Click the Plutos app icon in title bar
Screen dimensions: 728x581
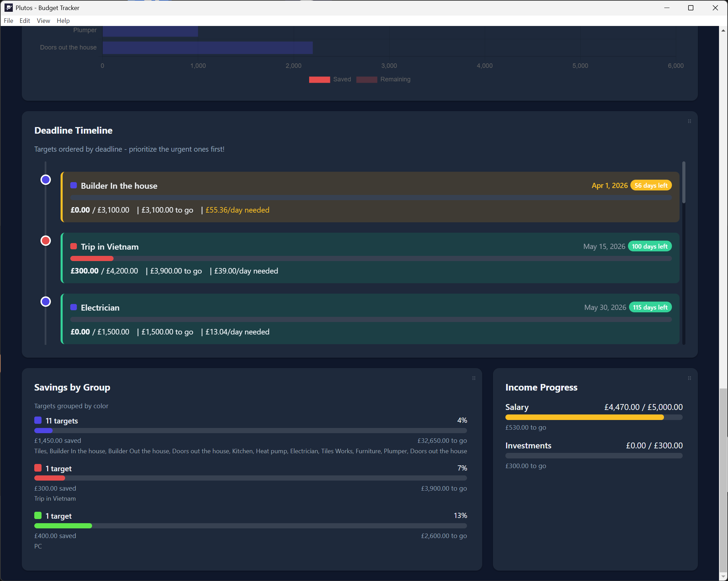(8, 8)
